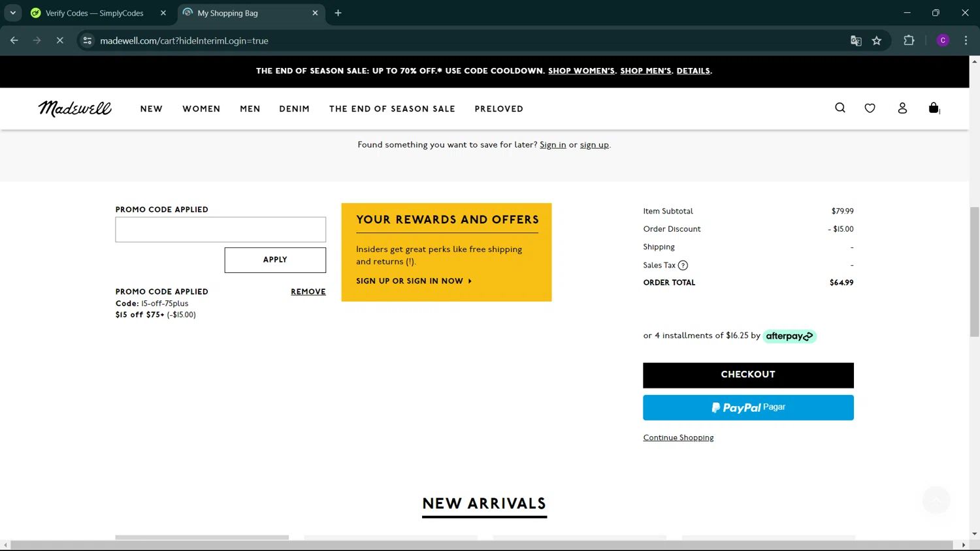Viewport: 980px width, 551px height.
Task: Close the My Shopping Bag tab
Action: 315,13
